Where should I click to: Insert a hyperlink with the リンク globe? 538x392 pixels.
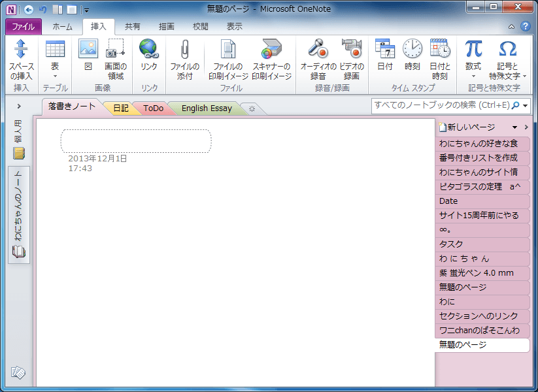[149, 55]
